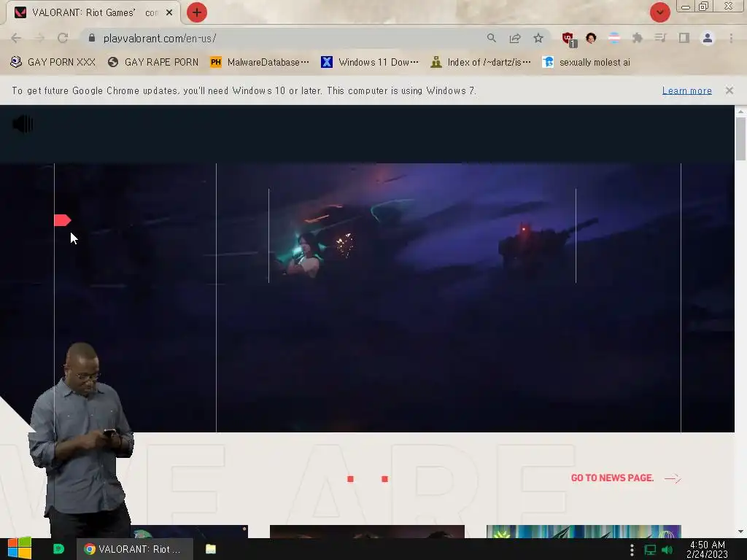The height and width of the screenshot is (560, 747).
Task: Go forward with the browser forward arrow
Action: [x=39, y=38]
